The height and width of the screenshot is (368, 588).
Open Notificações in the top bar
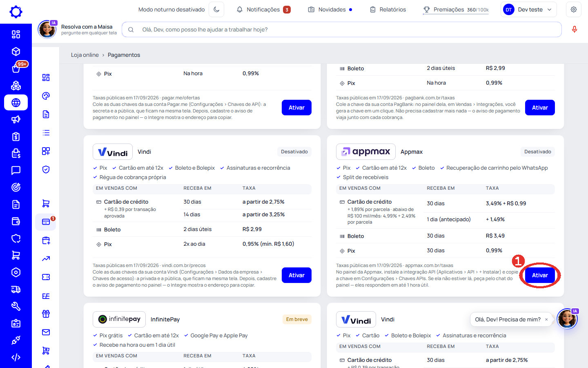click(264, 9)
